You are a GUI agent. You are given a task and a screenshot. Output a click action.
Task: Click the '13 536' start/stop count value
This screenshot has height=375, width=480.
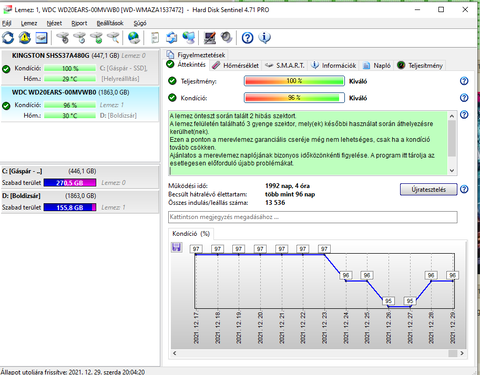click(x=275, y=203)
